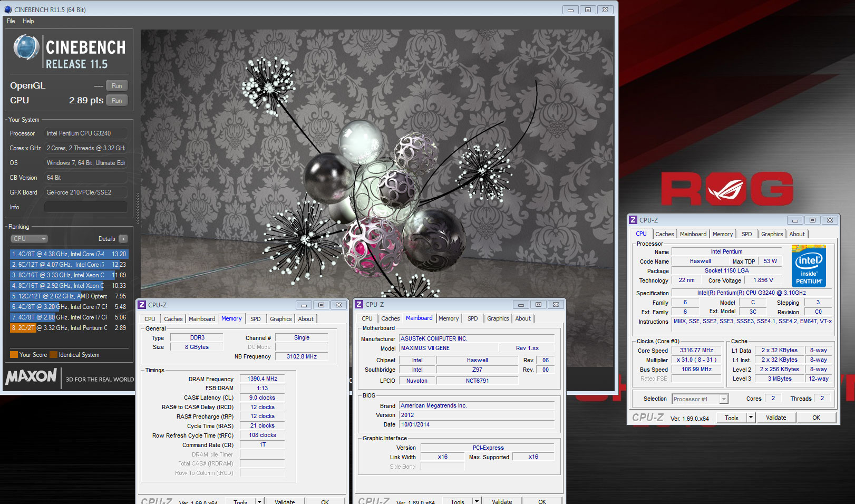Open SPD tab in Mainboard CPU-Z window
The width and height of the screenshot is (855, 504).
coord(473,318)
